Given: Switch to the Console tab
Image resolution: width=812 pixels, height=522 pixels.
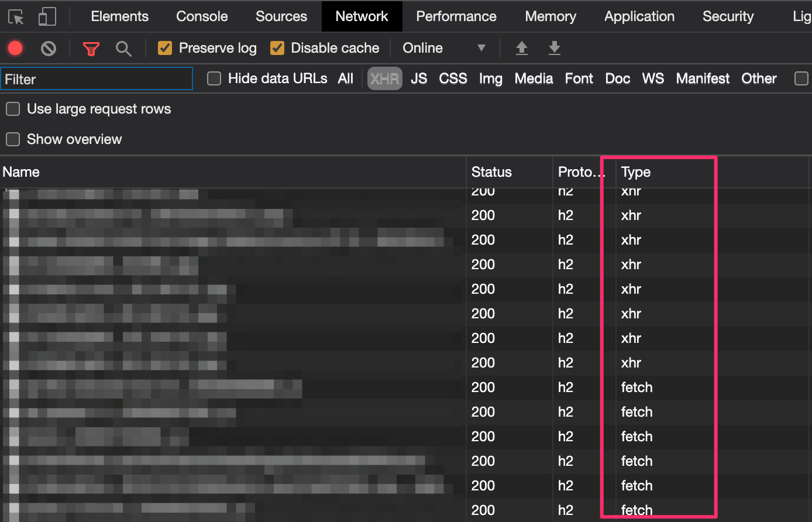Looking at the screenshot, I should pyautogui.click(x=202, y=16).
